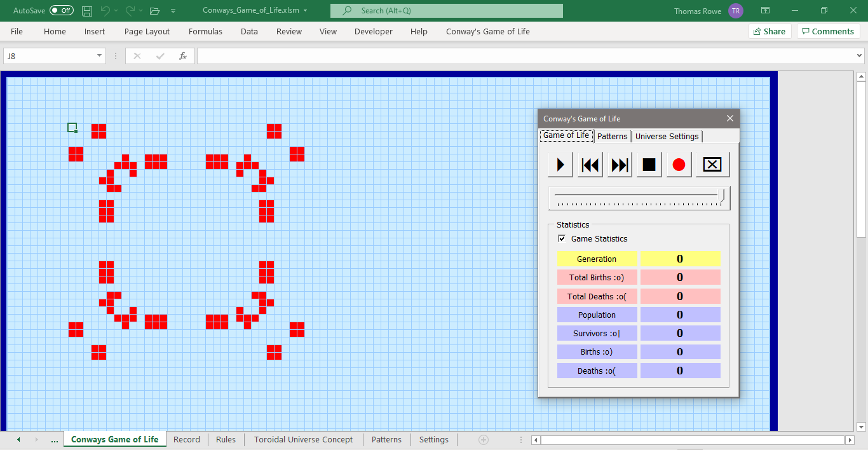Screen dimensions: 868x450
Task: Select the Game of Life dialog tab
Action: [x=566, y=135]
